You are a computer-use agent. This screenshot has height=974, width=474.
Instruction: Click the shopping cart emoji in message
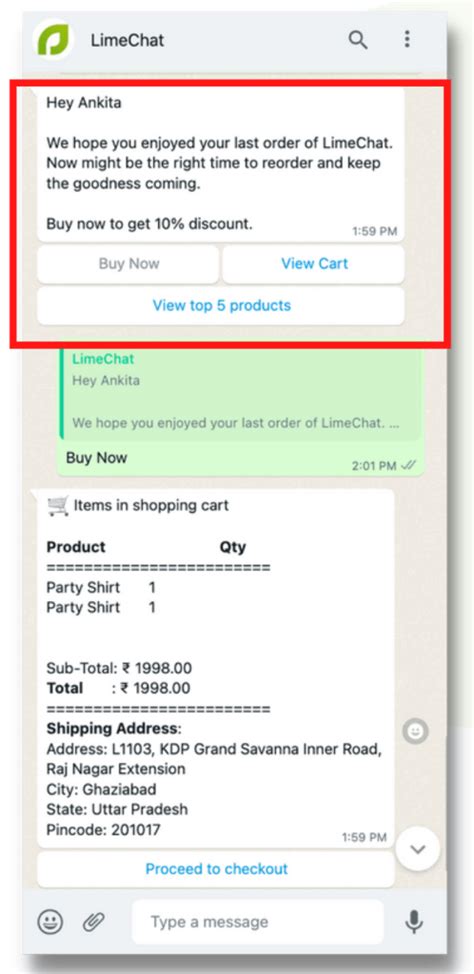click(x=58, y=507)
